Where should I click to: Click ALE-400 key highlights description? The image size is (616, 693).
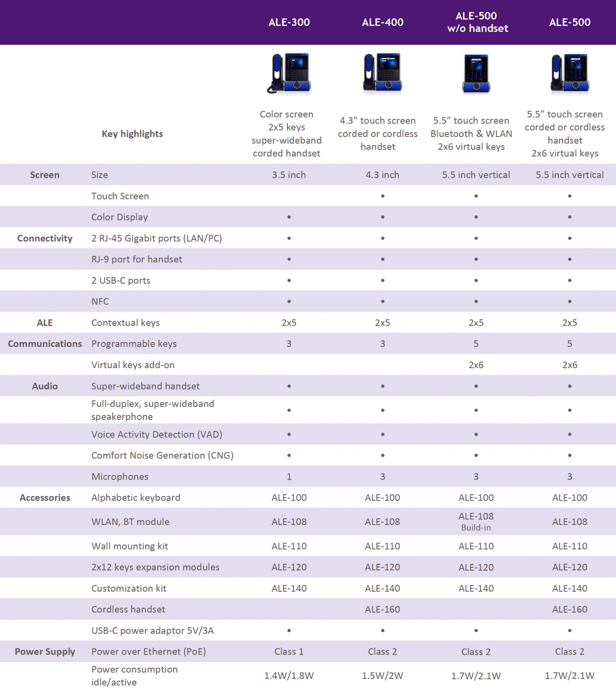click(378, 134)
